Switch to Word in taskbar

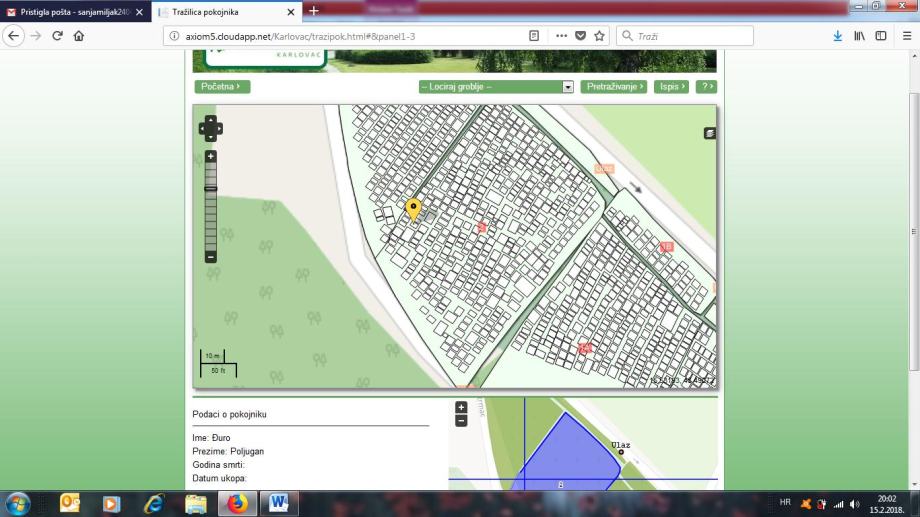click(x=279, y=504)
